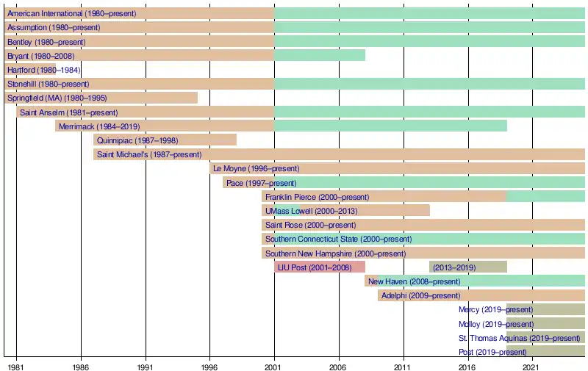Viewport: 588px width, 371px height.
Task: Select the Bentley (1980–present) entry
Action: [x=46, y=42]
